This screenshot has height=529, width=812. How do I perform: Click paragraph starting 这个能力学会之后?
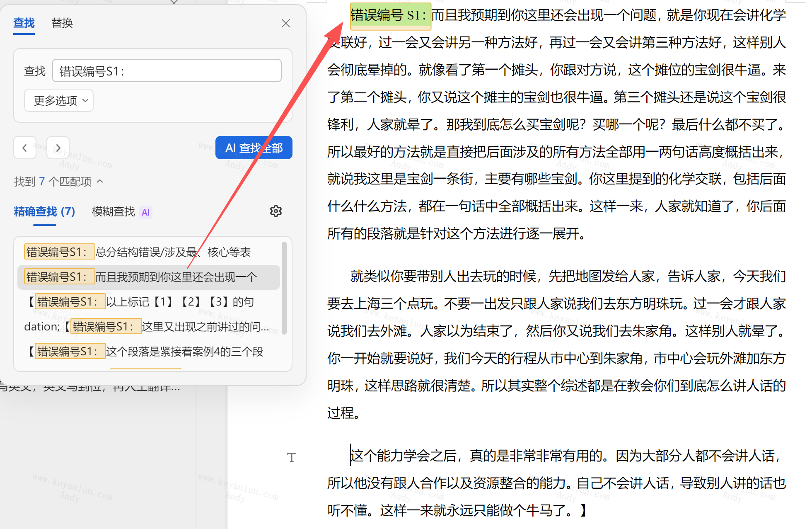[x=556, y=483]
